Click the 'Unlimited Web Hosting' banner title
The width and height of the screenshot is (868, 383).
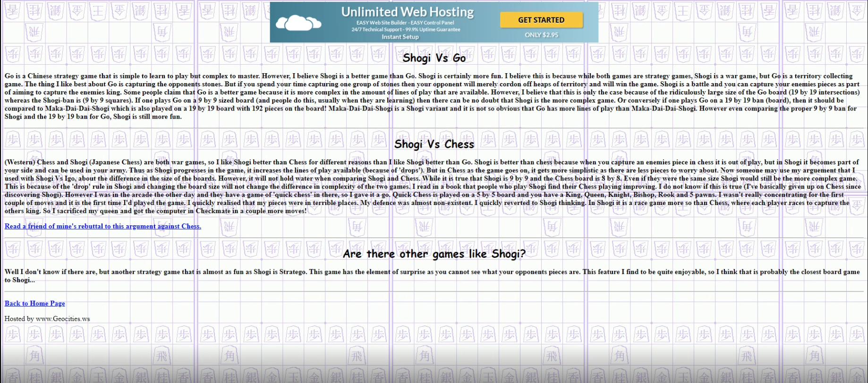pyautogui.click(x=407, y=12)
